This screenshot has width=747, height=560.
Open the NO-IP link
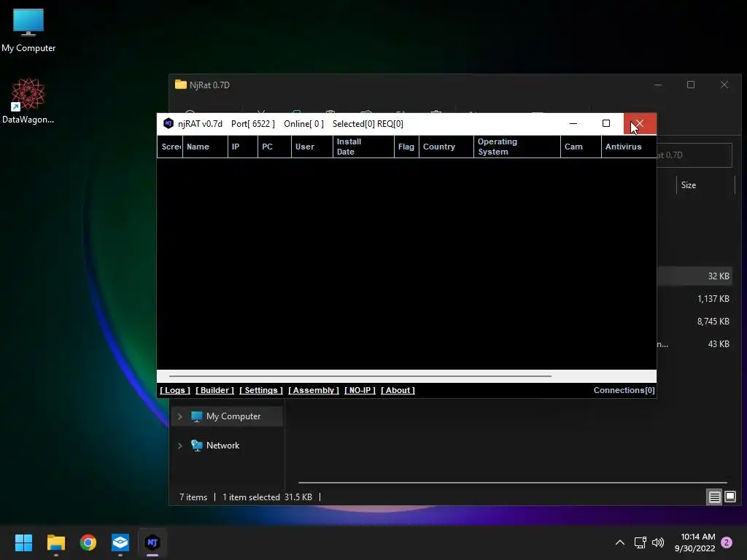[x=360, y=390]
